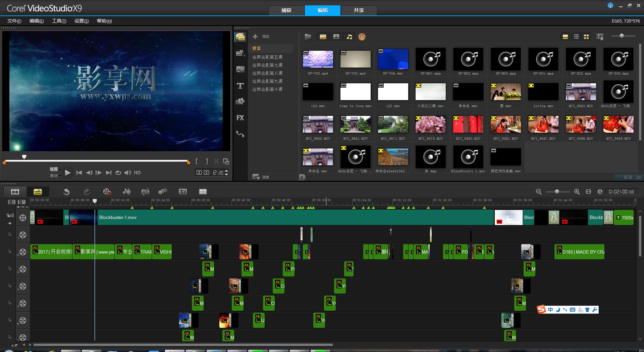The width and height of the screenshot is (644, 352).
Task: Switch to the 捕获 tab
Action: pos(286,10)
